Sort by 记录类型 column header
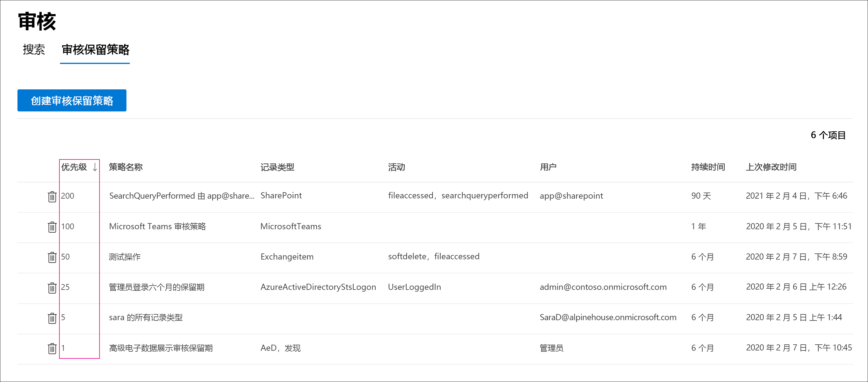The width and height of the screenshot is (868, 382). [277, 167]
